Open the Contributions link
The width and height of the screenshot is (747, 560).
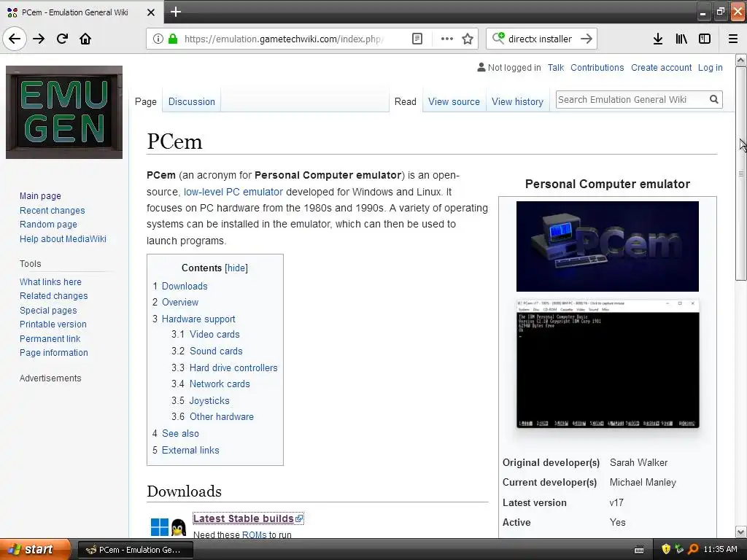pyautogui.click(x=597, y=68)
